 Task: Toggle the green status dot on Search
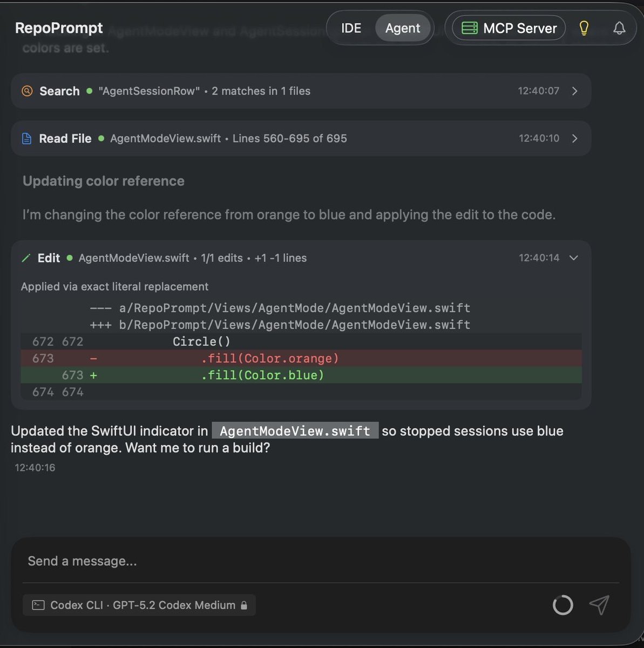click(90, 91)
